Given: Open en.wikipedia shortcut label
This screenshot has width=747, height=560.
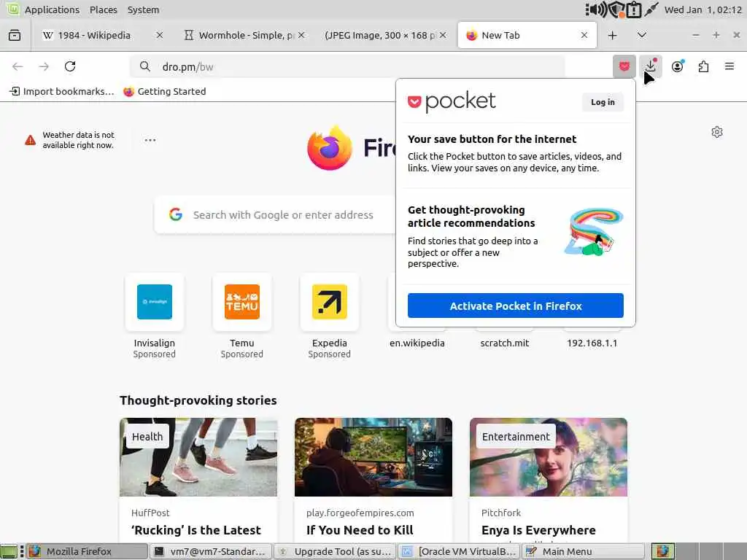Looking at the screenshot, I should [417, 343].
